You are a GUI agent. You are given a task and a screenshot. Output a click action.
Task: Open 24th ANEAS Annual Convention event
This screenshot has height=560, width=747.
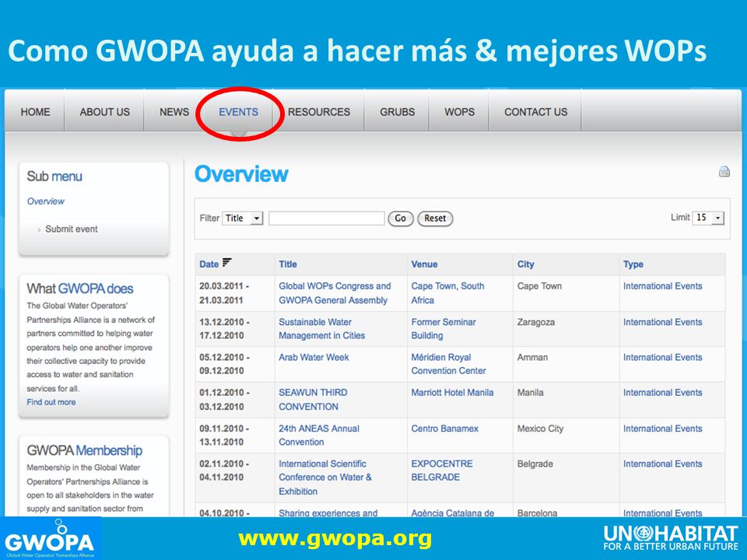point(319,435)
